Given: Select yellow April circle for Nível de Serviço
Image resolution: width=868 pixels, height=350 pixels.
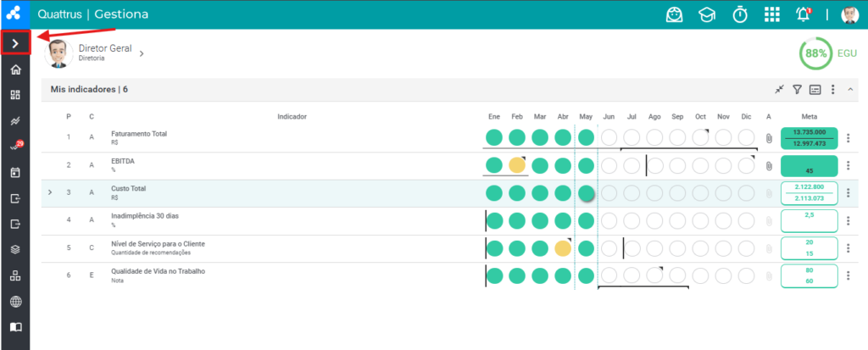Looking at the screenshot, I should click(x=563, y=248).
